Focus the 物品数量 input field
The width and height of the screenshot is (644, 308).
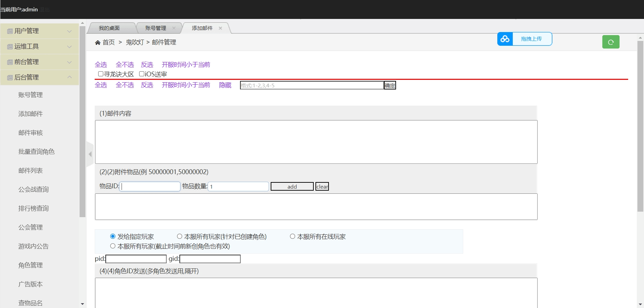[x=238, y=187]
